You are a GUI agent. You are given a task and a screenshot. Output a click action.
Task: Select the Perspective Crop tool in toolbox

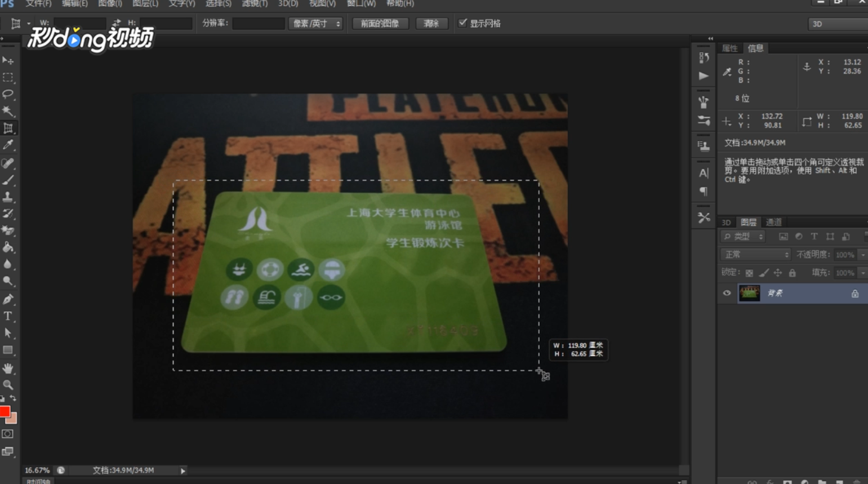tap(8, 128)
